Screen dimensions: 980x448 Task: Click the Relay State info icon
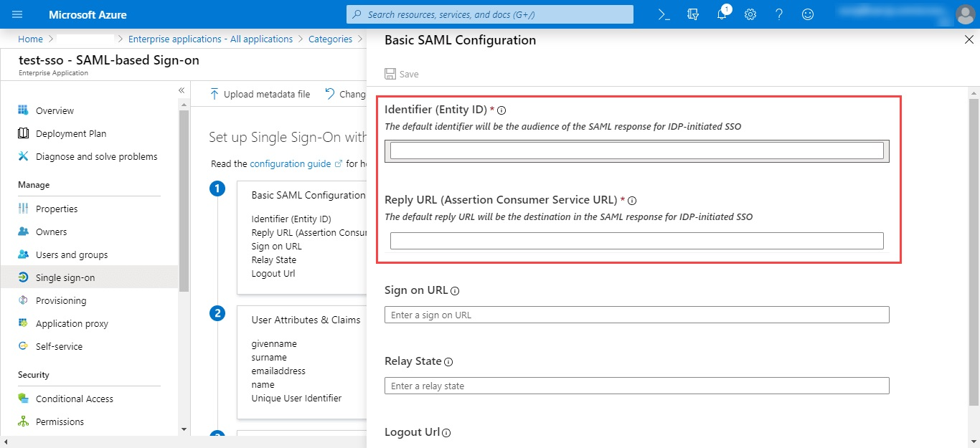[x=448, y=362]
